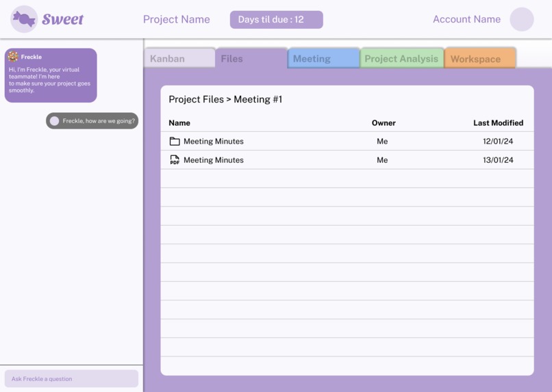Click the Freckle avatar icon in chat
This screenshot has height=392, width=552.
(x=13, y=56)
